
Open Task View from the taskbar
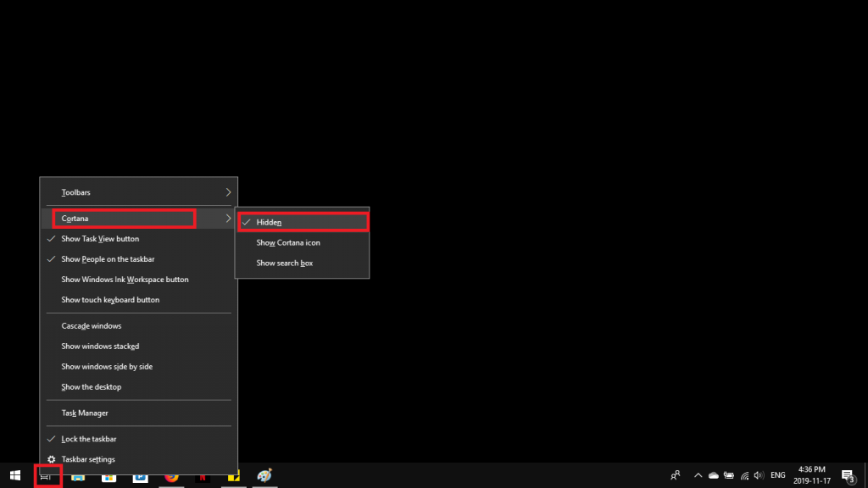tap(46, 476)
